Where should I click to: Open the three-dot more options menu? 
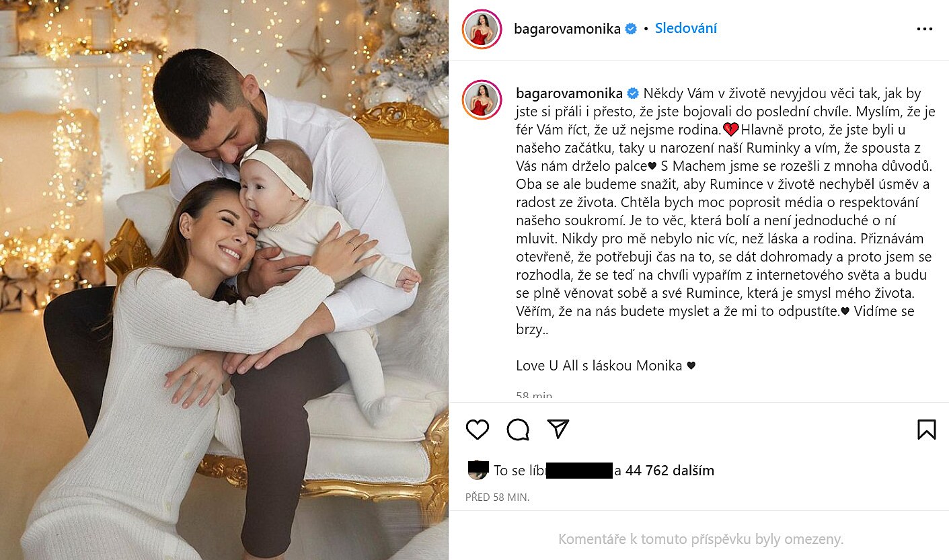925,29
